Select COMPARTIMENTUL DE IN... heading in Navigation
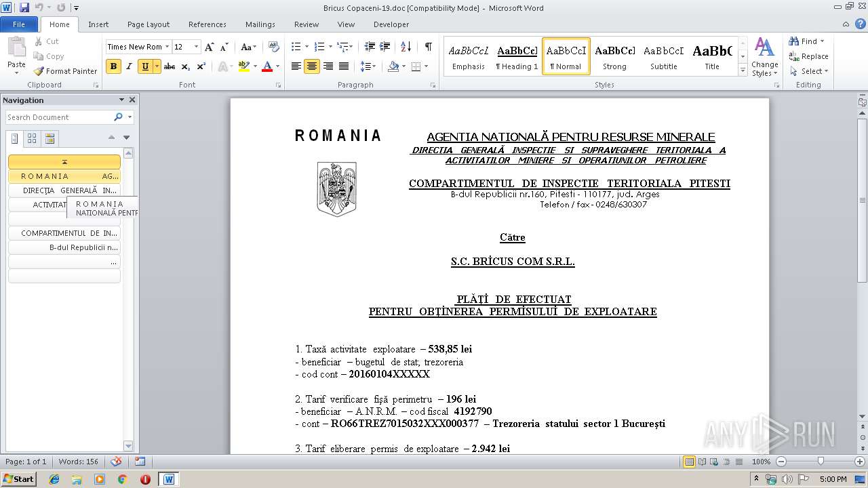Screen dimensions: 868x488 click(x=64, y=233)
